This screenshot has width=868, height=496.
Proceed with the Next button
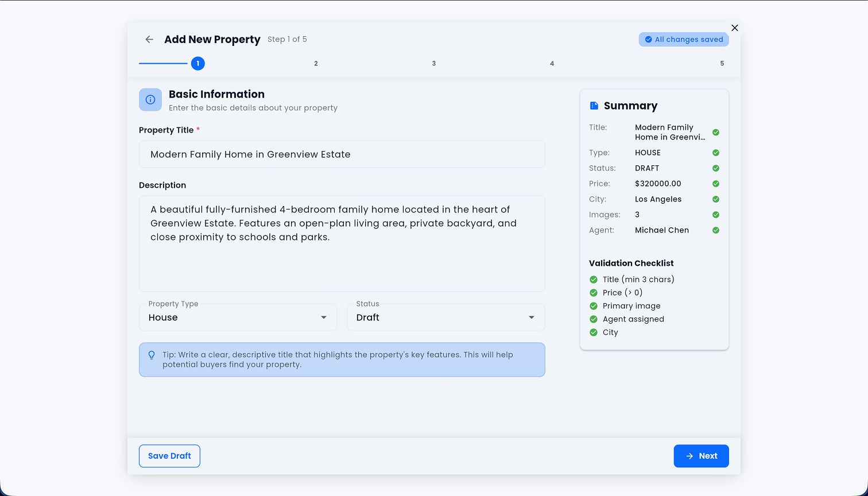[701, 456]
